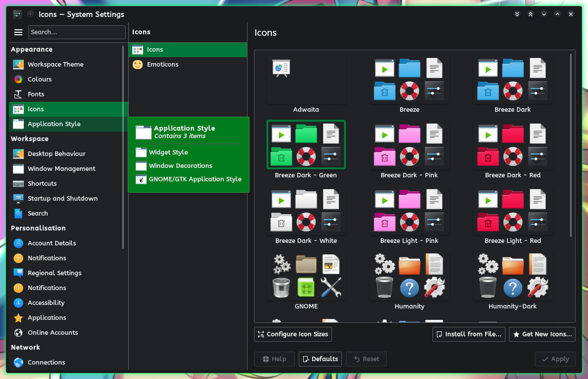The height and width of the screenshot is (379, 588).
Task: Select the Breeze Light - Red theme
Action: tap(512, 216)
